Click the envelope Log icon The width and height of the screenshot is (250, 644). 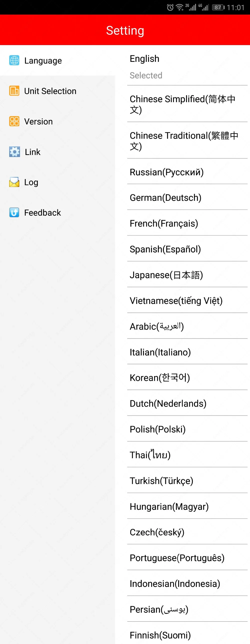click(14, 182)
